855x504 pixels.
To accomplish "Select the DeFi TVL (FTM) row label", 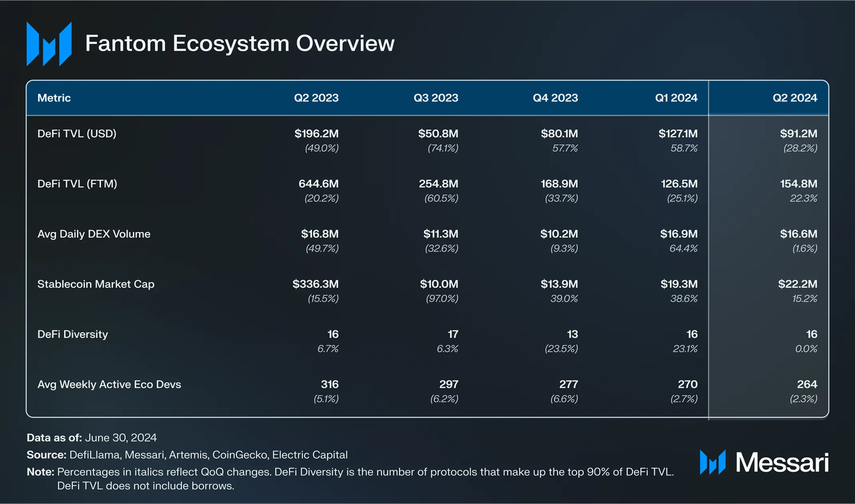I will pos(77,184).
